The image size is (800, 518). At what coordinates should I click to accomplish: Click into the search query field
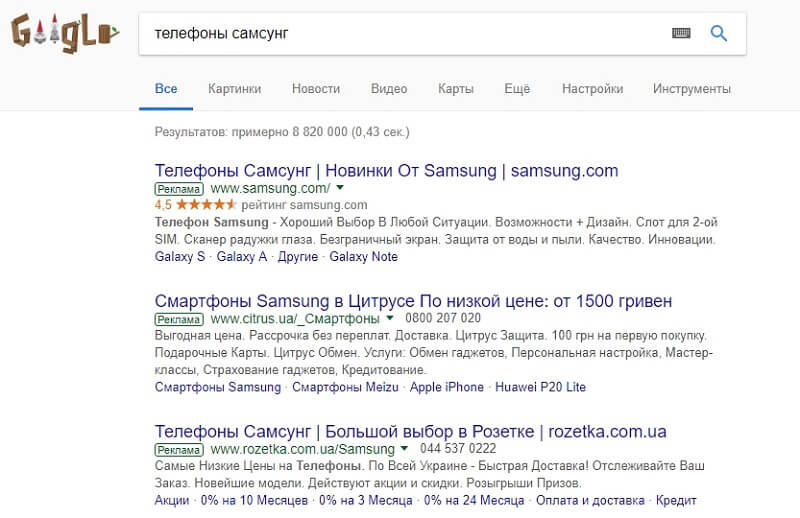click(x=400, y=33)
